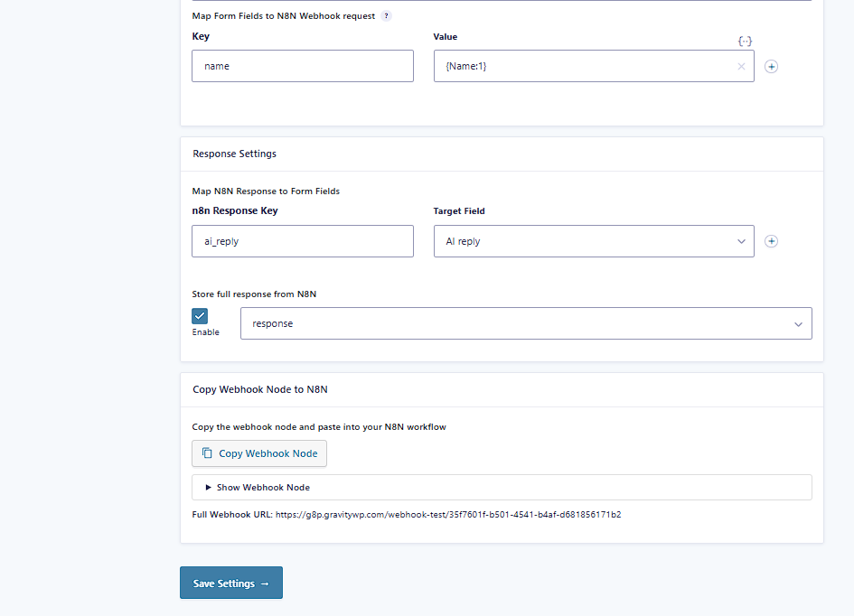Enable checkbox for storing full N8N response

(x=200, y=316)
